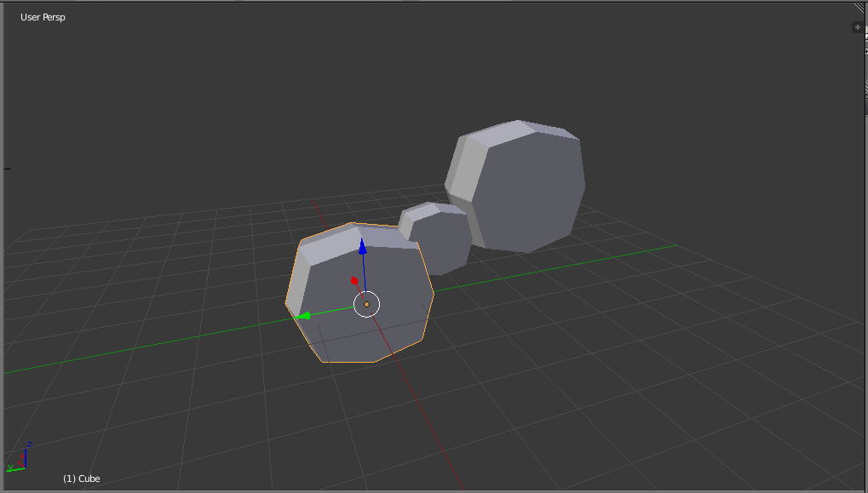Screen dimensions: 868x493
Task: Click the white manipulator center circle
Action: pos(366,304)
